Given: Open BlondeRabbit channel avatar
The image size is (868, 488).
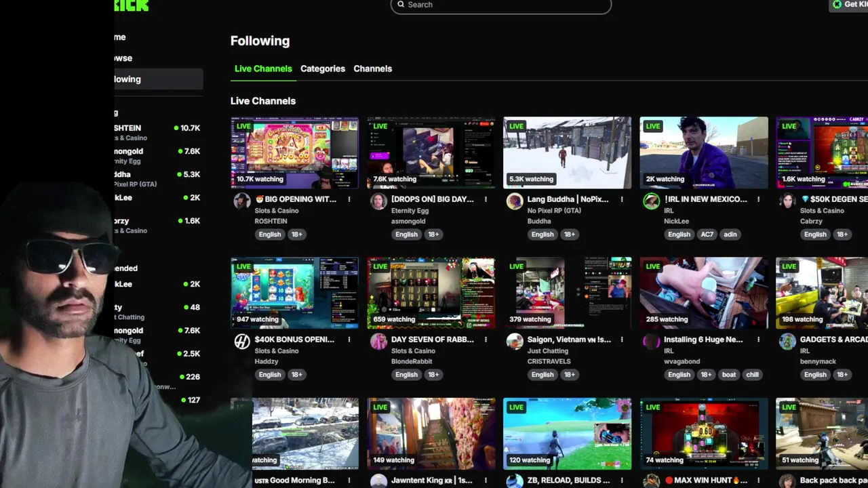Looking at the screenshot, I should click(378, 342).
